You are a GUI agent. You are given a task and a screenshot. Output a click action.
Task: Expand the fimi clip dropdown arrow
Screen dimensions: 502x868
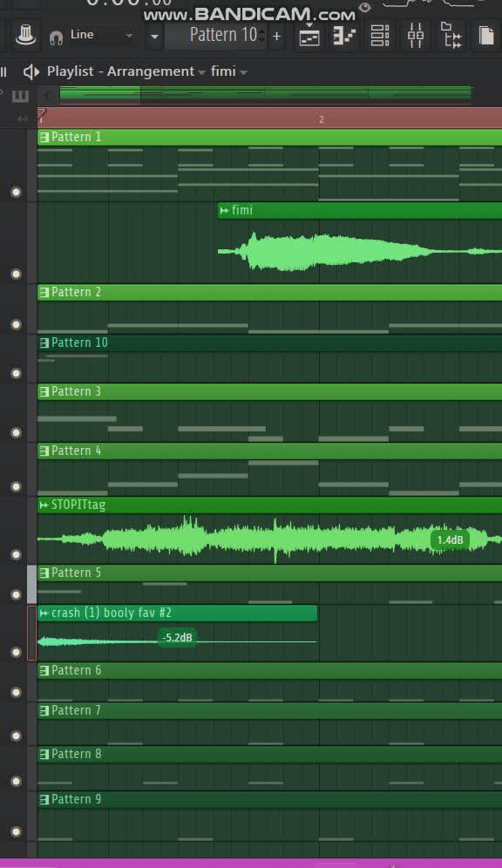click(x=243, y=72)
